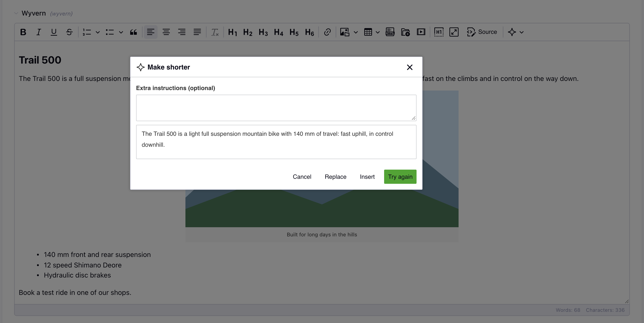Screen dimensions: 644x323
Task: Close the Make shorter dialog
Action: click(409, 67)
